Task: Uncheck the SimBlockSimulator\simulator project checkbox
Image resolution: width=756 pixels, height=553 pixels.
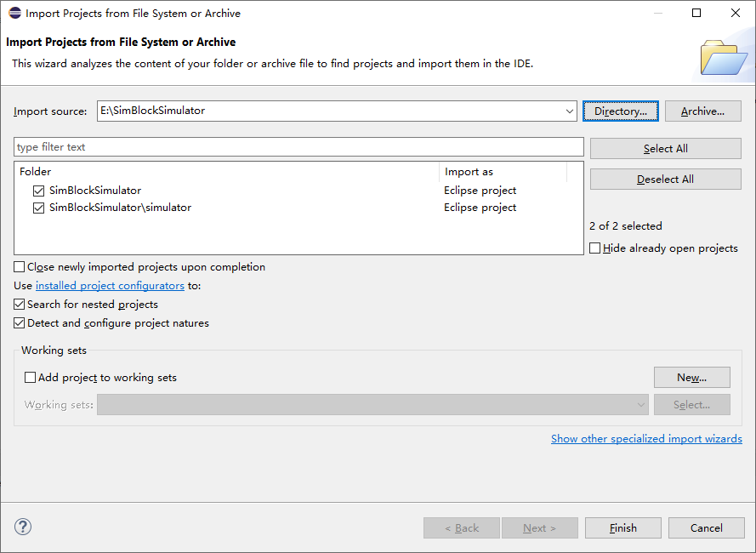Action: (38, 208)
